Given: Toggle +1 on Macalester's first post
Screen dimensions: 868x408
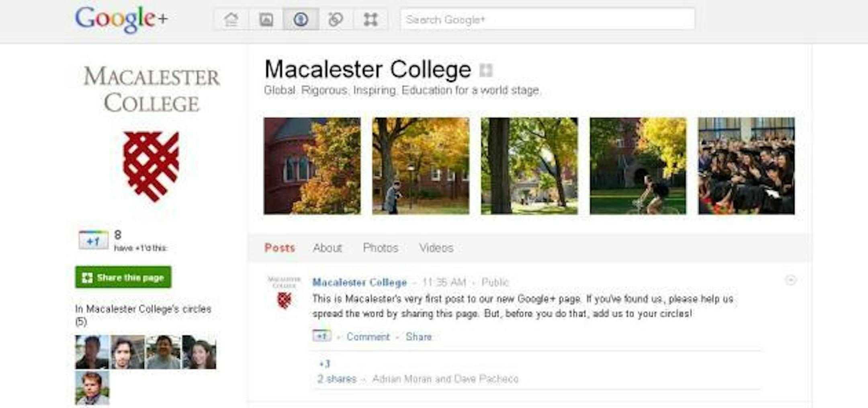Looking at the screenshot, I should coord(321,336).
